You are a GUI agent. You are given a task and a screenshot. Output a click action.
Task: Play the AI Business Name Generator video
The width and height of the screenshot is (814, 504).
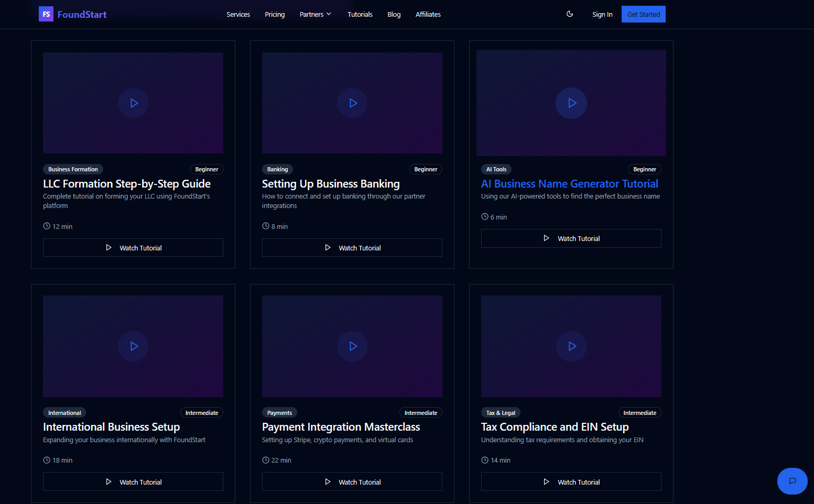click(x=571, y=103)
